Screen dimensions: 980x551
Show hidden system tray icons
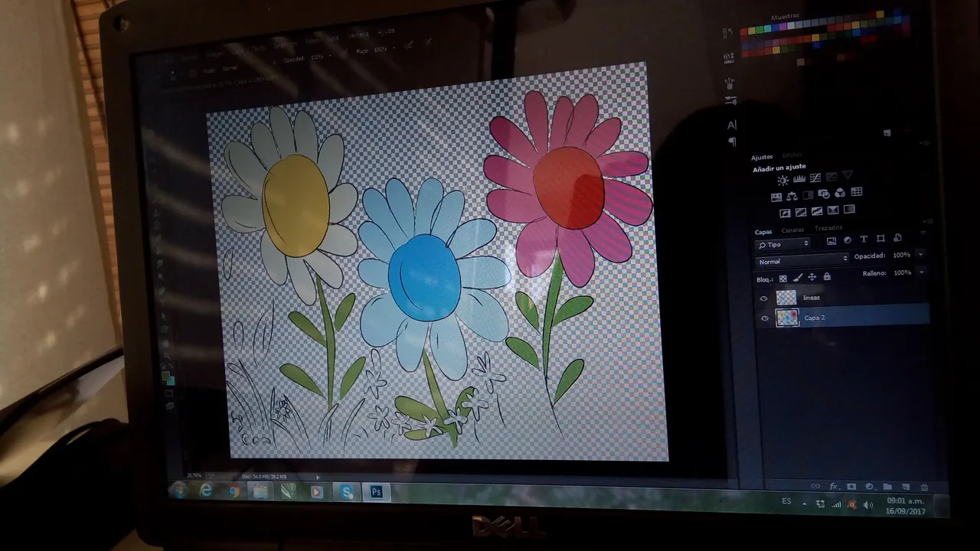804,504
